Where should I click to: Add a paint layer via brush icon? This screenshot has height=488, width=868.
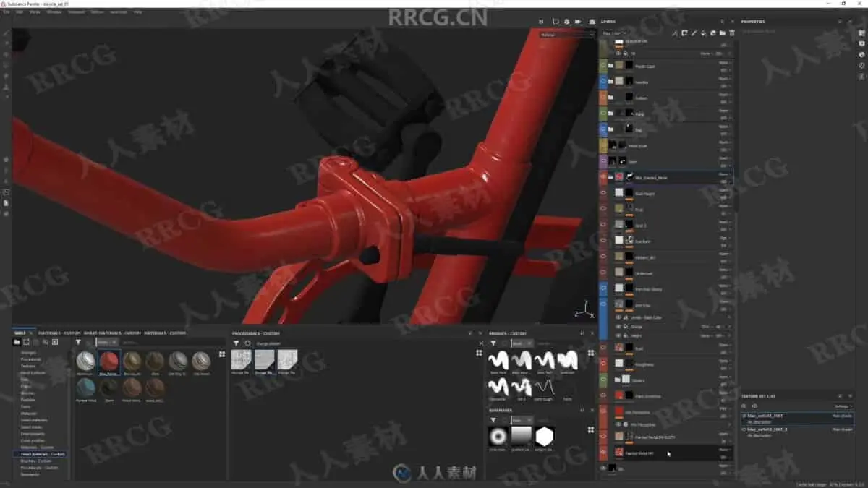coord(694,33)
